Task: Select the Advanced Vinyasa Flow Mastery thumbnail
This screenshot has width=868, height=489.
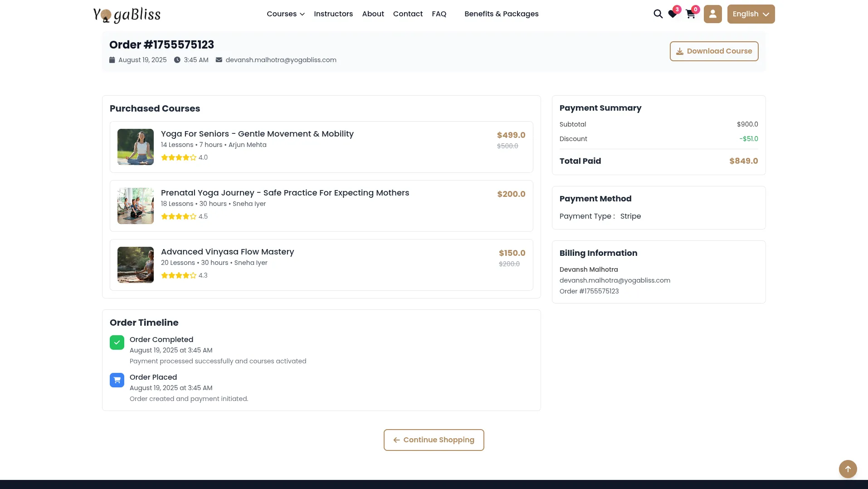Action: pyautogui.click(x=136, y=265)
